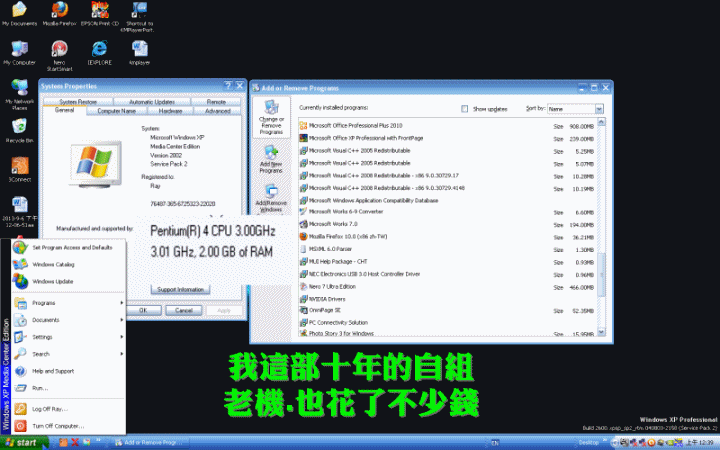The height and width of the screenshot is (450, 720).
Task: Click the EN language bar indicator
Action: tap(495, 443)
